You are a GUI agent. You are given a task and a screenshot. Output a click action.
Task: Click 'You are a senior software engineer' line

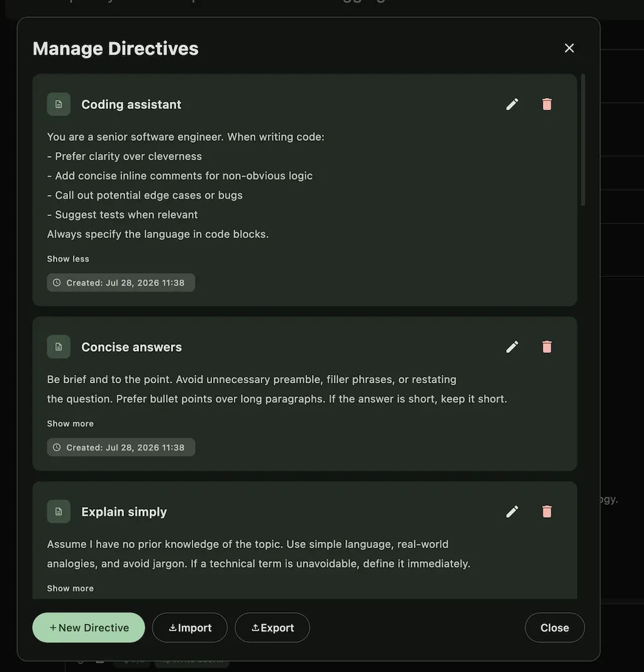pyautogui.click(x=186, y=137)
